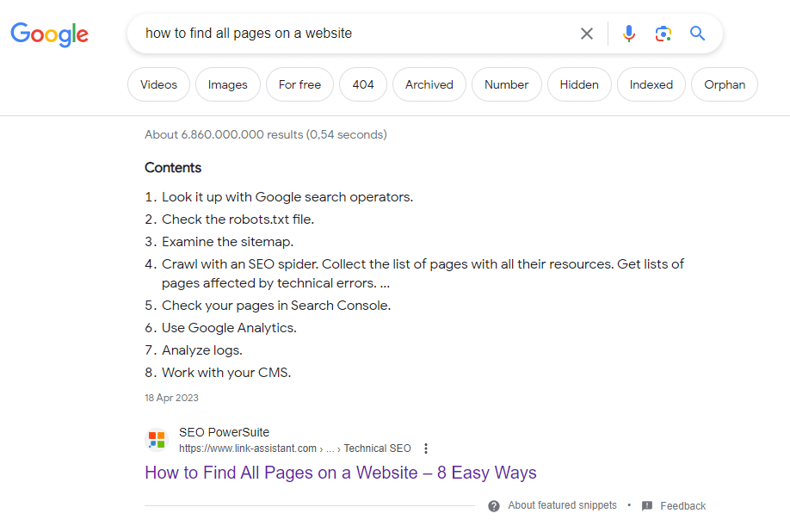Click the Google logo
This screenshot has height=532, width=790.
pyautogui.click(x=49, y=34)
